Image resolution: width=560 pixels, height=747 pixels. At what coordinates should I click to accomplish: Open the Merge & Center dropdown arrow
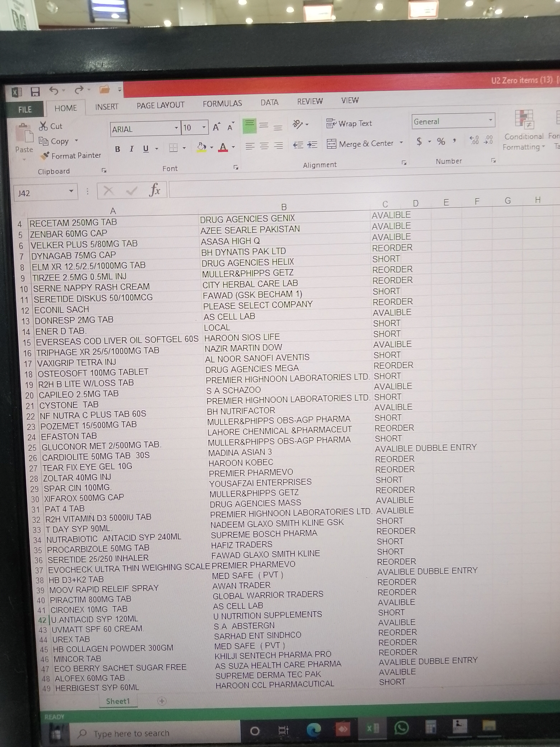pyautogui.click(x=401, y=143)
